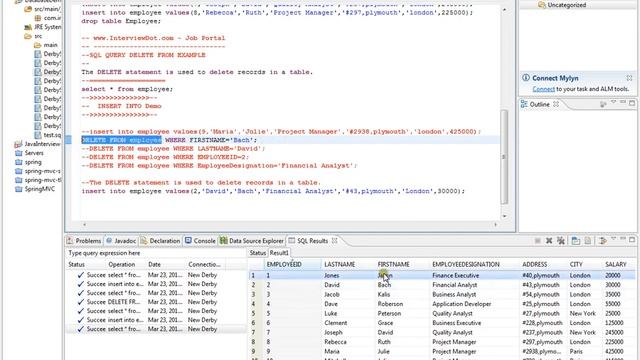Click SpringMVC project folder icon
Viewport: 640px width, 360px height.
click(x=18, y=189)
